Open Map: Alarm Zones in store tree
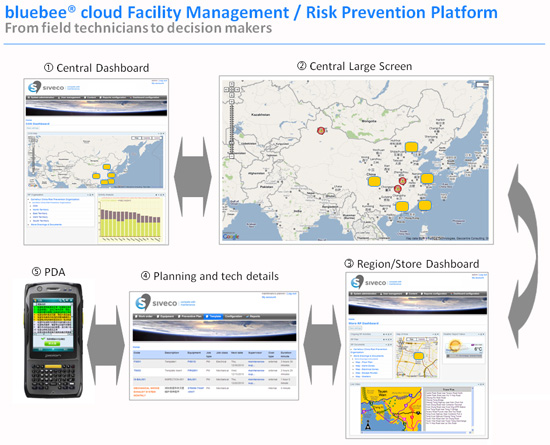Screen dimensions: 550x445 (x=365, y=366)
